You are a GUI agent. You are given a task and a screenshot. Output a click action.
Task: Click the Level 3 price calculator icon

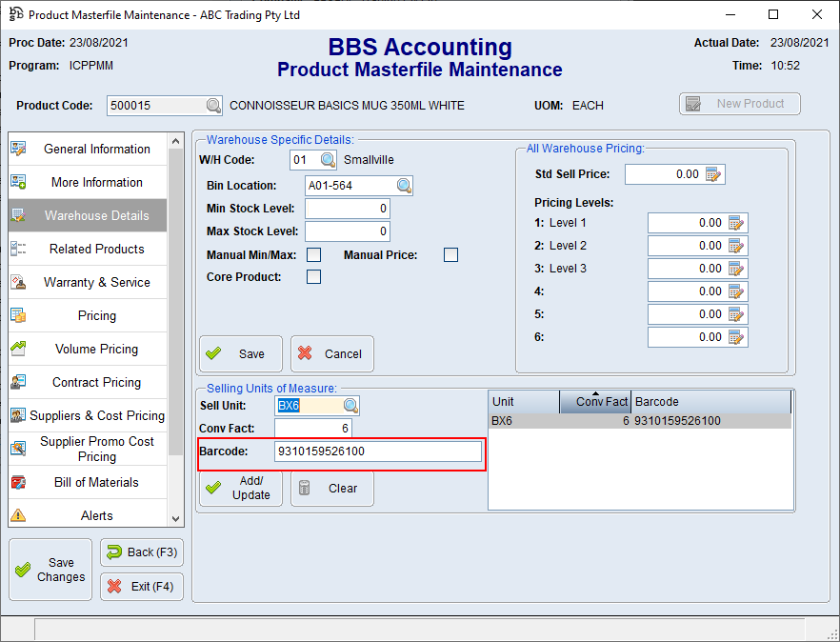[x=736, y=269]
